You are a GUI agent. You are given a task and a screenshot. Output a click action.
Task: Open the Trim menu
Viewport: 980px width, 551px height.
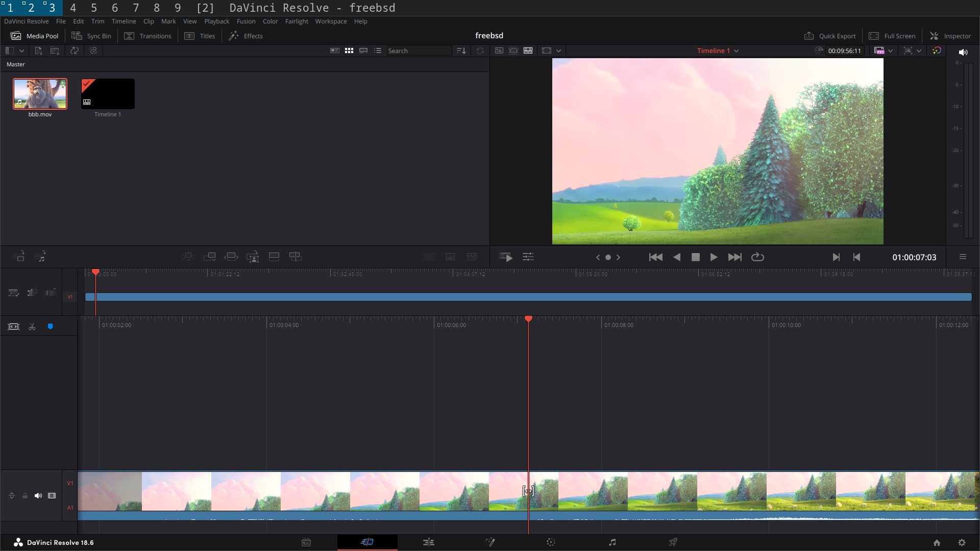pyautogui.click(x=97, y=21)
